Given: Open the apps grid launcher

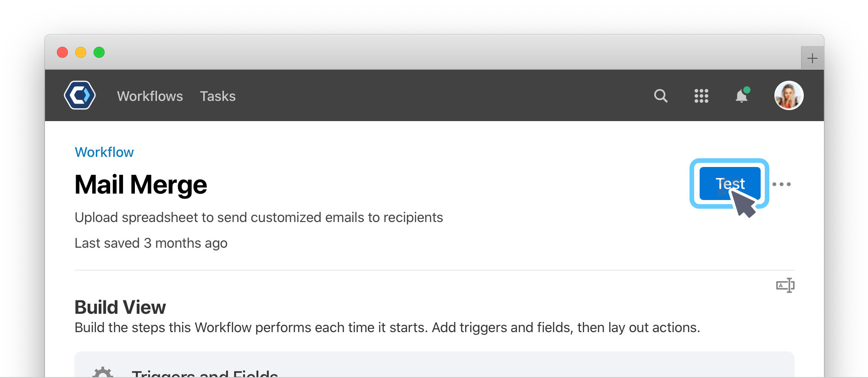Looking at the screenshot, I should (701, 96).
